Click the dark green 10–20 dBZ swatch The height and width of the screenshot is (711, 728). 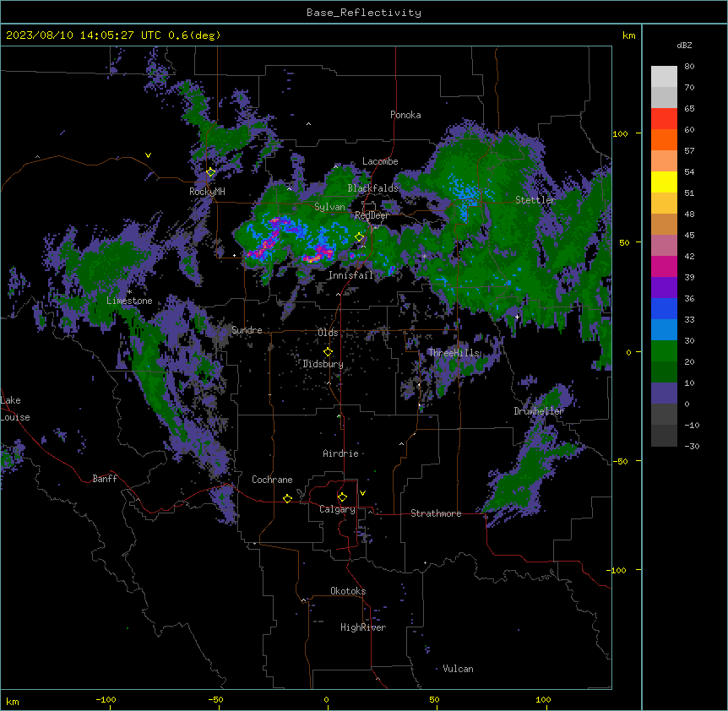click(x=664, y=372)
